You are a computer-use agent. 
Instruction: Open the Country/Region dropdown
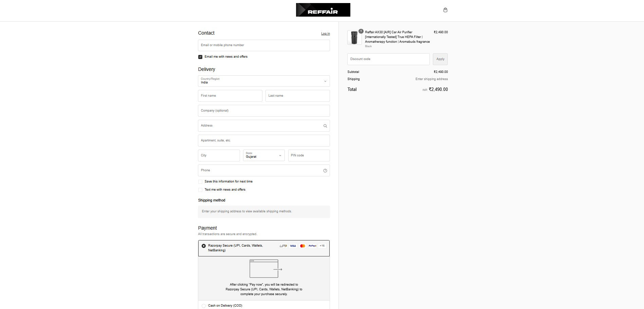coord(264,81)
